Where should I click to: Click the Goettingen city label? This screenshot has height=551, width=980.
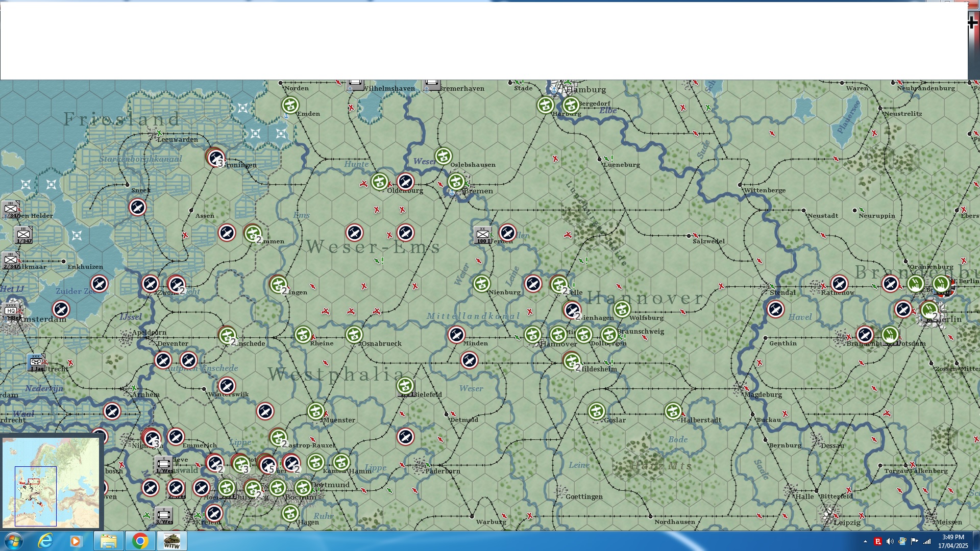(584, 496)
